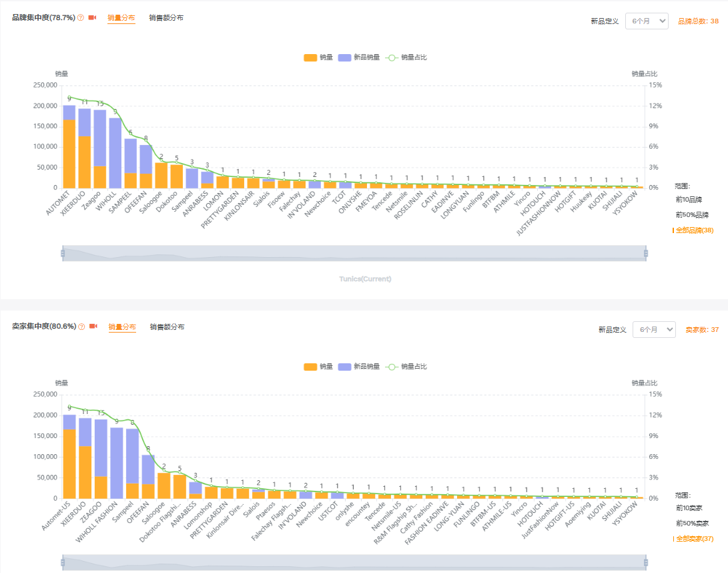Switch to 销售额分布 tab in brand section
This screenshot has height=573, width=728.
(166, 18)
